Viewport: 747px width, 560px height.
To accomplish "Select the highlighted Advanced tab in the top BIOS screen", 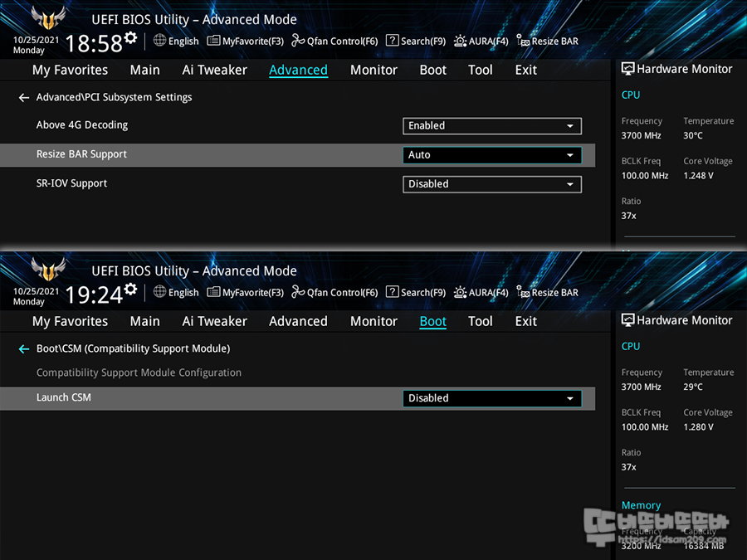I will [x=298, y=70].
